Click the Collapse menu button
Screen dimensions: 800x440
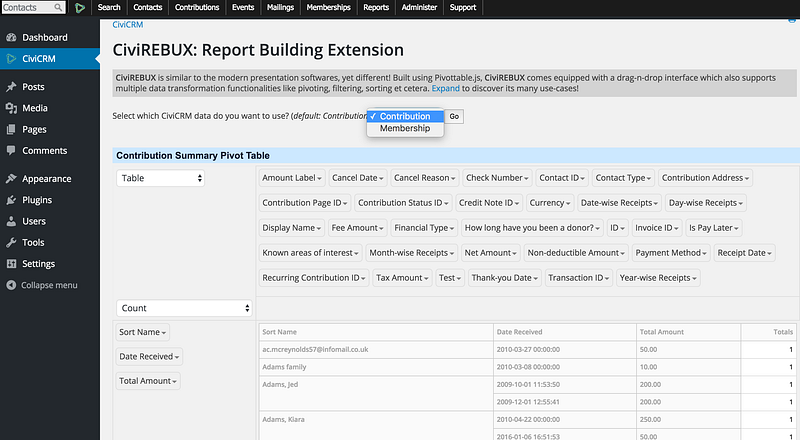(x=42, y=285)
